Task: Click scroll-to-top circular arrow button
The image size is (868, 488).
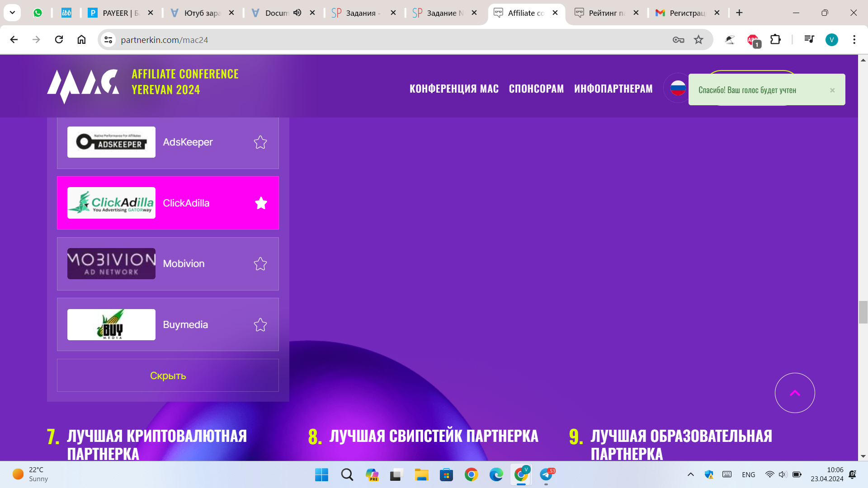Action: [x=795, y=393]
